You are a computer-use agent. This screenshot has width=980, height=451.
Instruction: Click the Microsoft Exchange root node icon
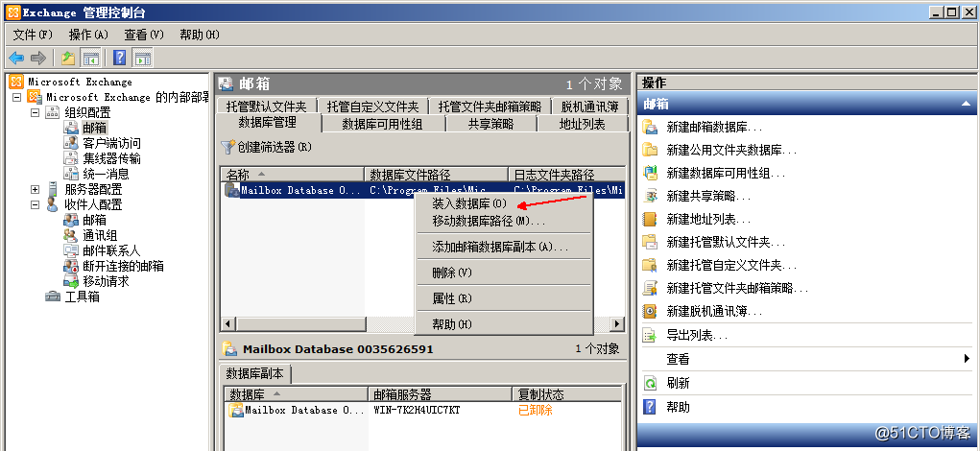(17, 82)
